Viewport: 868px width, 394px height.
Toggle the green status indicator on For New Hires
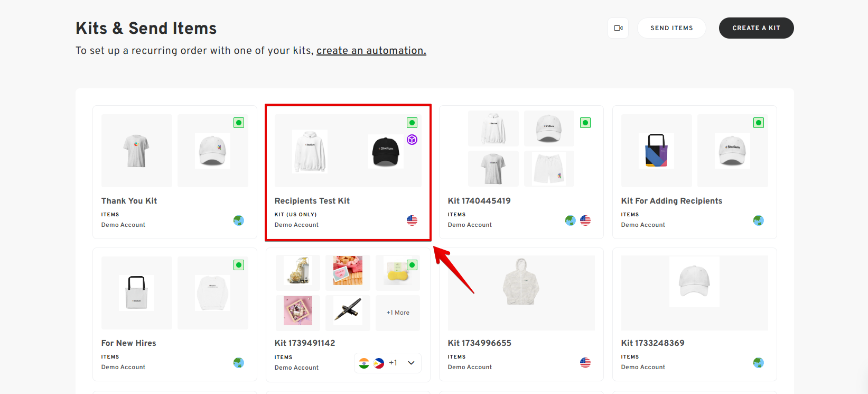click(x=239, y=265)
